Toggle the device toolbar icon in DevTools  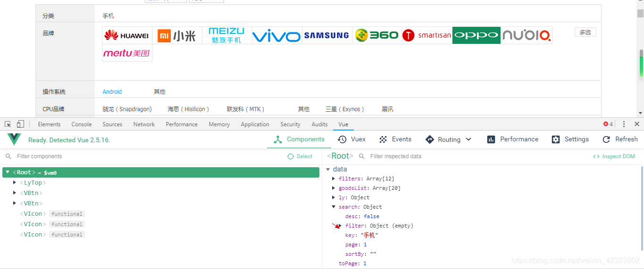pyautogui.click(x=20, y=124)
